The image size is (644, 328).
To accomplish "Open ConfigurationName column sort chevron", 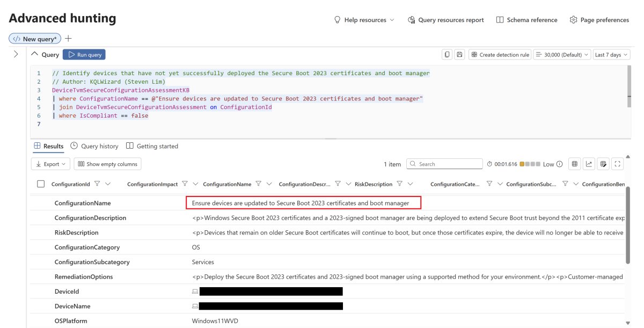I will click(x=269, y=184).
